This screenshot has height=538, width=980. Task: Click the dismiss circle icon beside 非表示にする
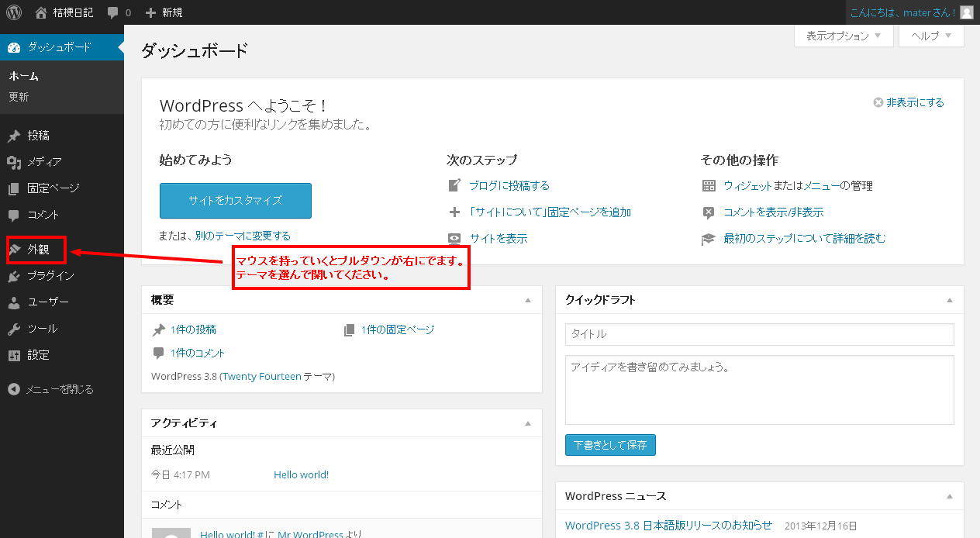878,102
